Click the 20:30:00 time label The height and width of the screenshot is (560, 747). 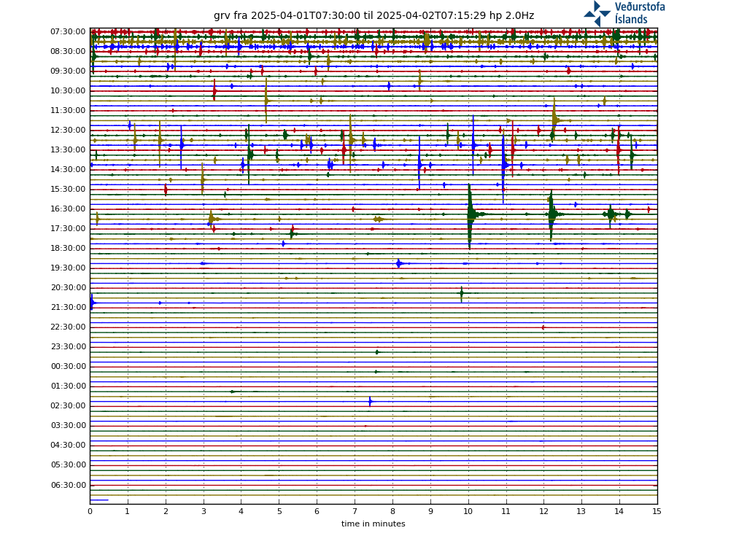click(x=68, y=287)
